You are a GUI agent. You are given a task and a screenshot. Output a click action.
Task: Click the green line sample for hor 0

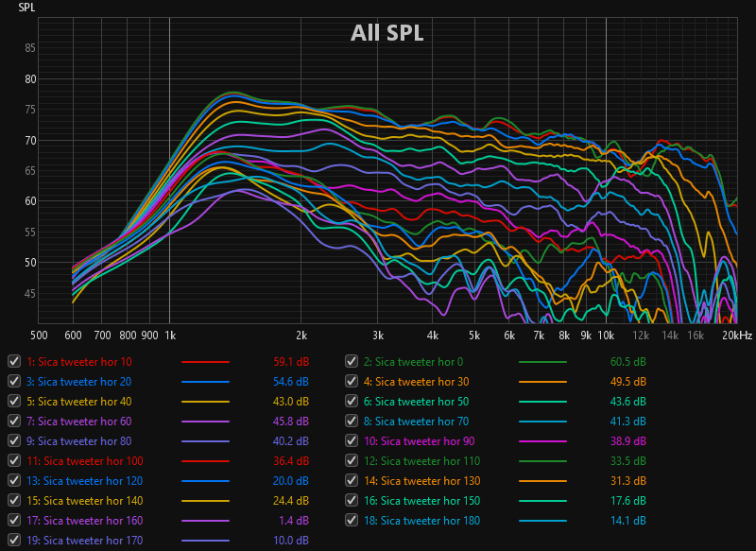tap(542, 362)
